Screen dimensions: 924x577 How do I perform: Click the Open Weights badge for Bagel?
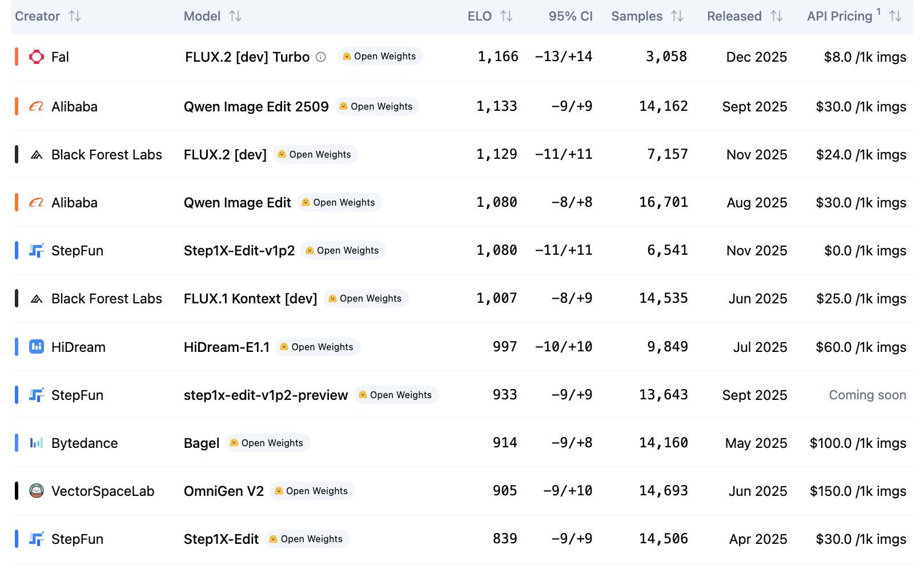point(268,443)
